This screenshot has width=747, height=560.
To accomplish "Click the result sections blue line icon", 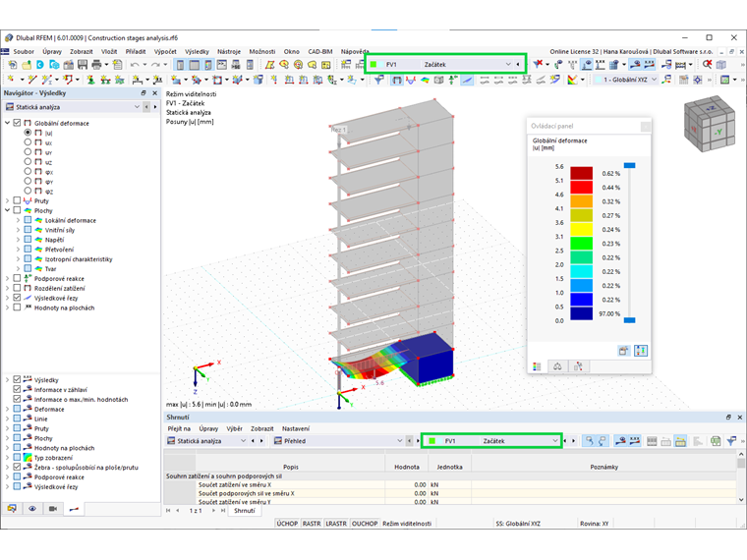I will tap(467, 80).
